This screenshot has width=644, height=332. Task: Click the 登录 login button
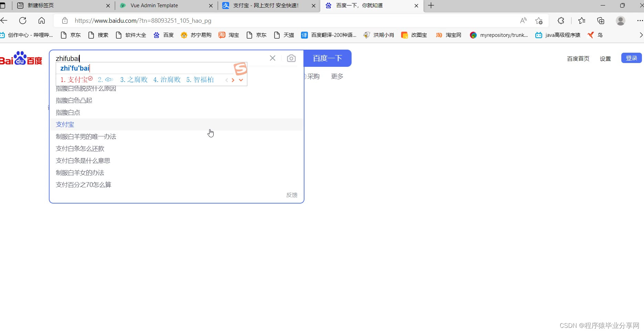pos(631,58)
